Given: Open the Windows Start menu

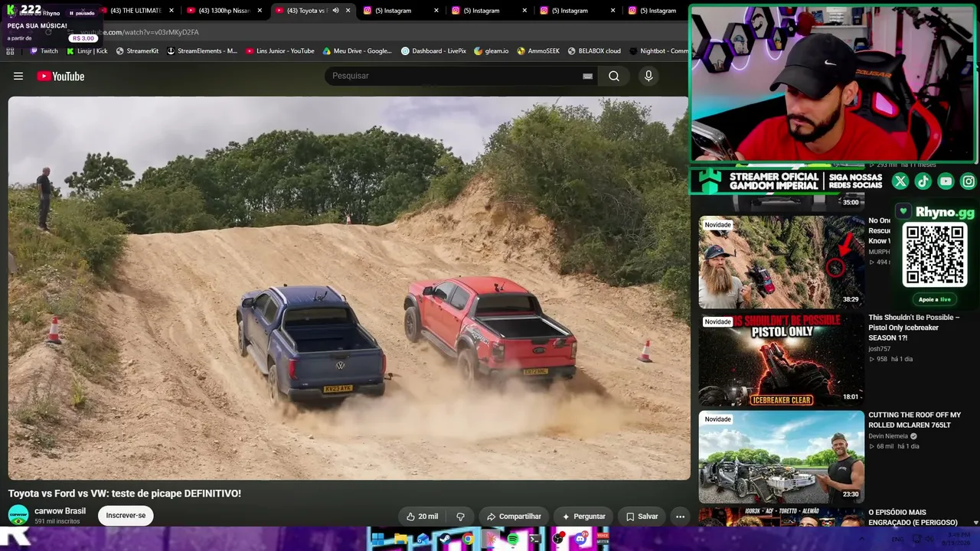Looking at the screenshot, I should [x=377, y=540].
